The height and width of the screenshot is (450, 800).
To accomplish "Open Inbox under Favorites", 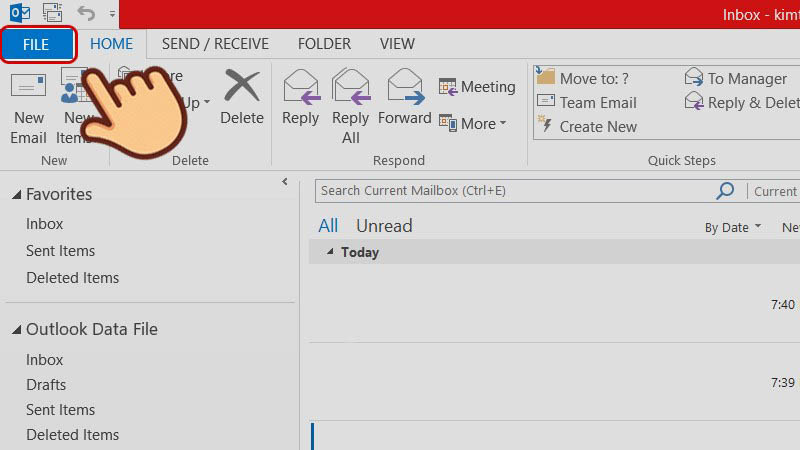I will coord(45,224).
